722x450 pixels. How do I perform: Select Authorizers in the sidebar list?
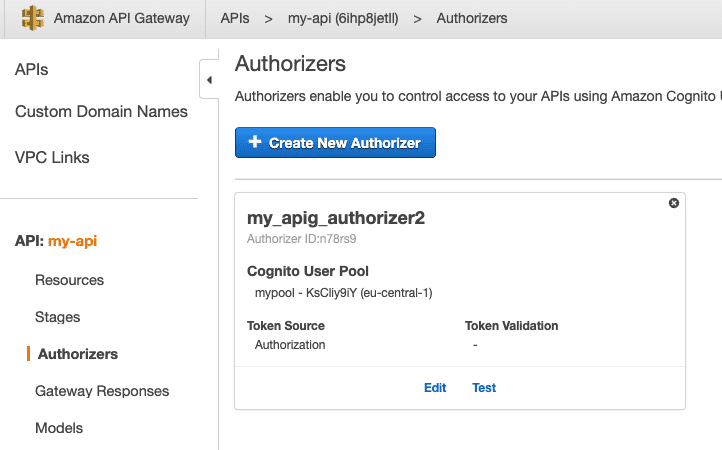[78, 354]
